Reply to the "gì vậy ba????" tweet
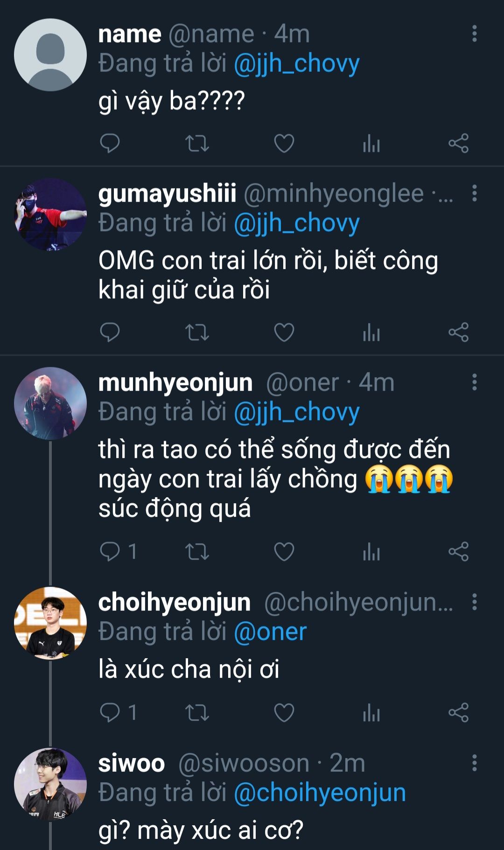Image resolution: width=504 pixels, height=850 pixels. (110, 143)
